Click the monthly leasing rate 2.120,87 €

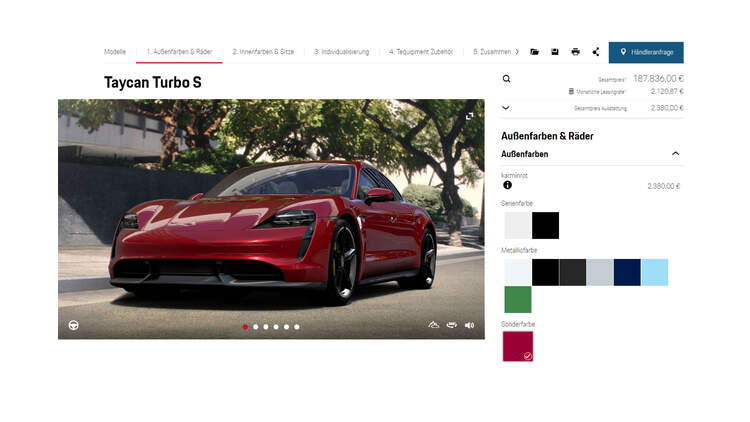667,91
